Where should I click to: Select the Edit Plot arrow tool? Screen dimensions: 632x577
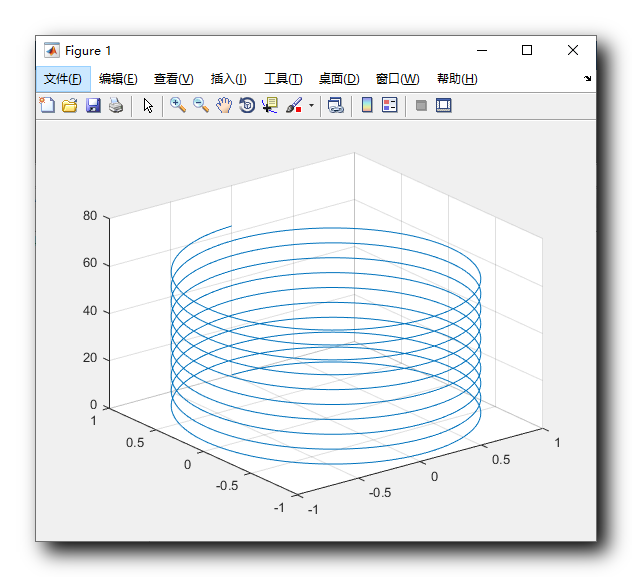coord(148,106)
